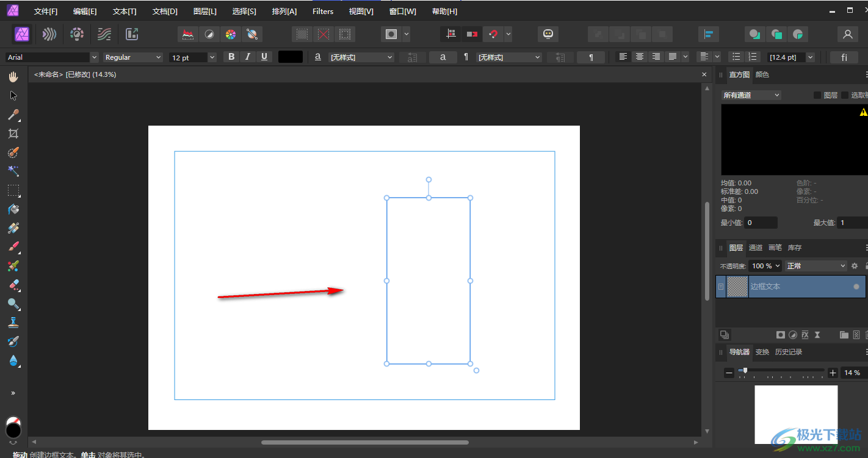The image size is (868, 458).
Task: Toggle Quick Mask button
Action: pyautogui.click(x=392, y=35)
